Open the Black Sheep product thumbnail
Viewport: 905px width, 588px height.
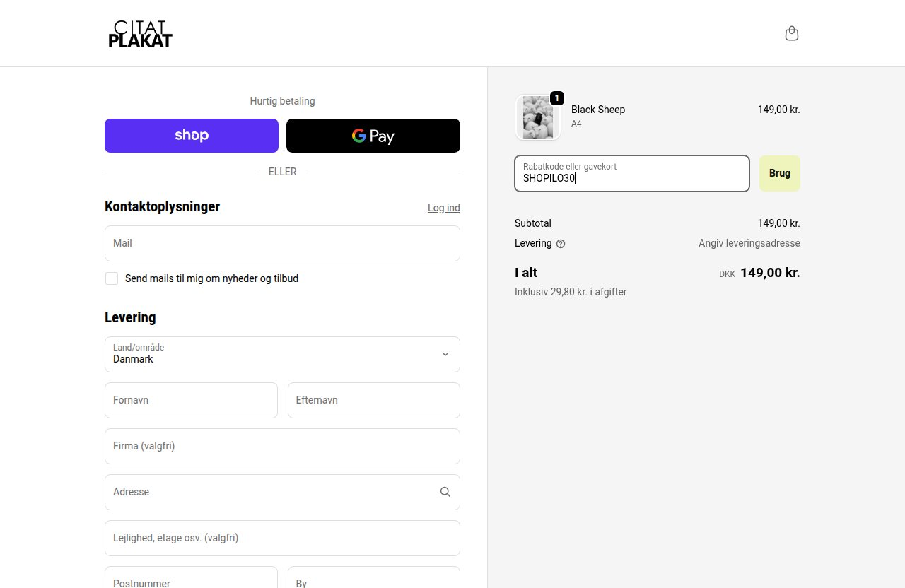[x=538, y=117]
